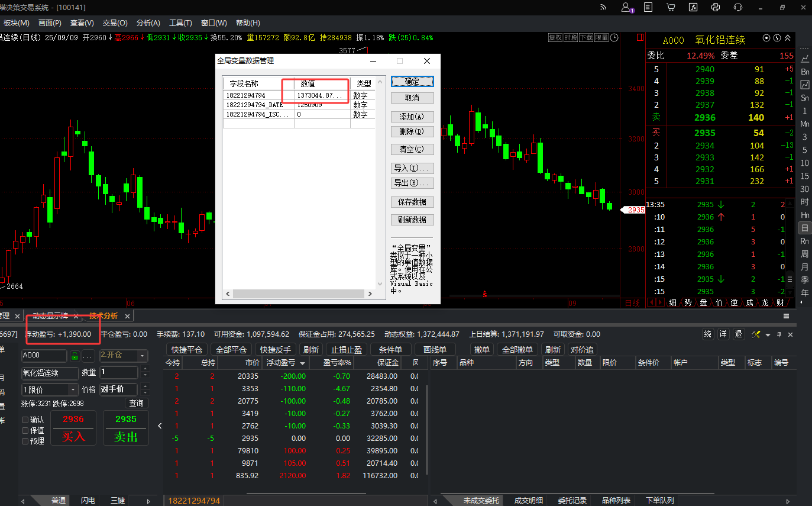Click the network signal icon in title bar
812x506 pixels.
click(x=604, y=8)
